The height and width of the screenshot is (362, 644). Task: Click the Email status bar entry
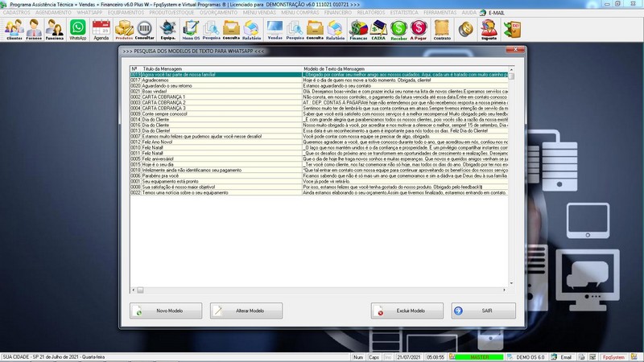(x=566, y=357)
